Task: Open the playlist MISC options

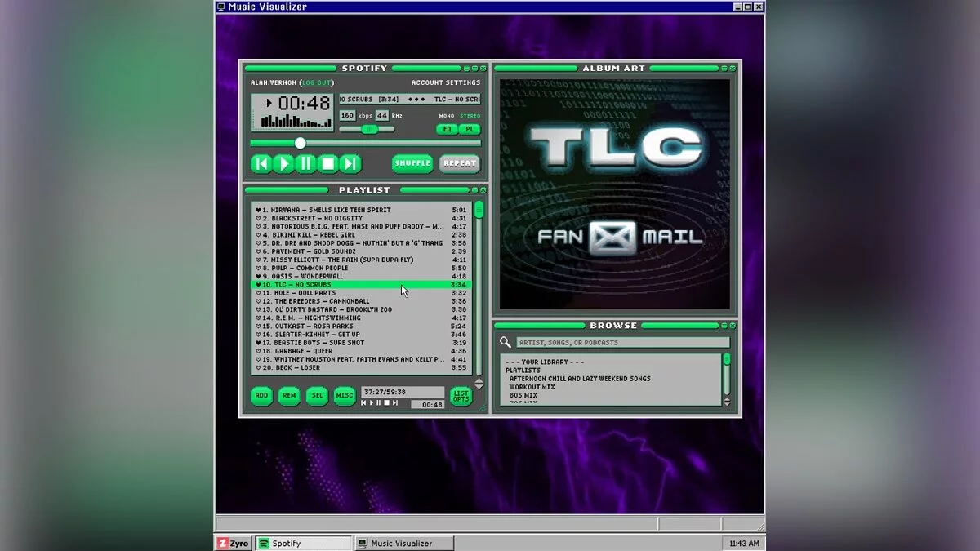Action: pyautogui.click(x=345, y=396)
